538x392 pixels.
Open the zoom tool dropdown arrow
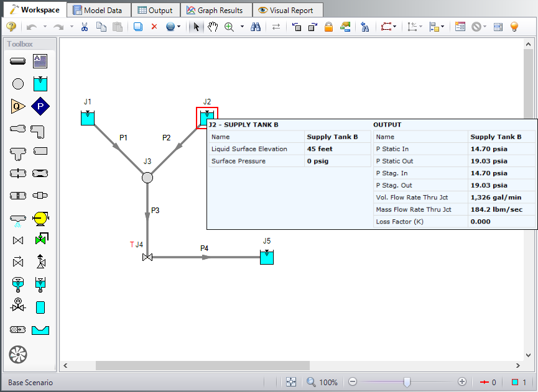point(242,27)
